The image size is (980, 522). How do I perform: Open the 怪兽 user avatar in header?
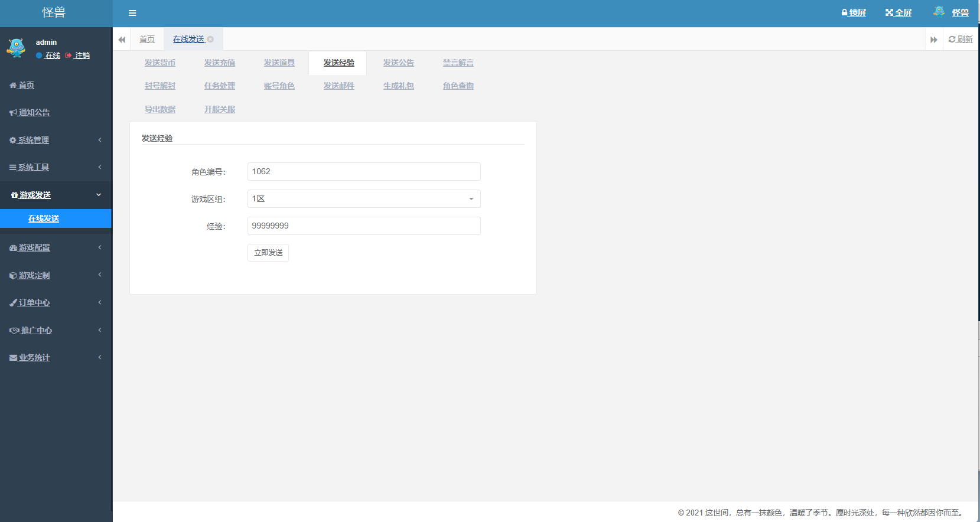pos(939,12)
